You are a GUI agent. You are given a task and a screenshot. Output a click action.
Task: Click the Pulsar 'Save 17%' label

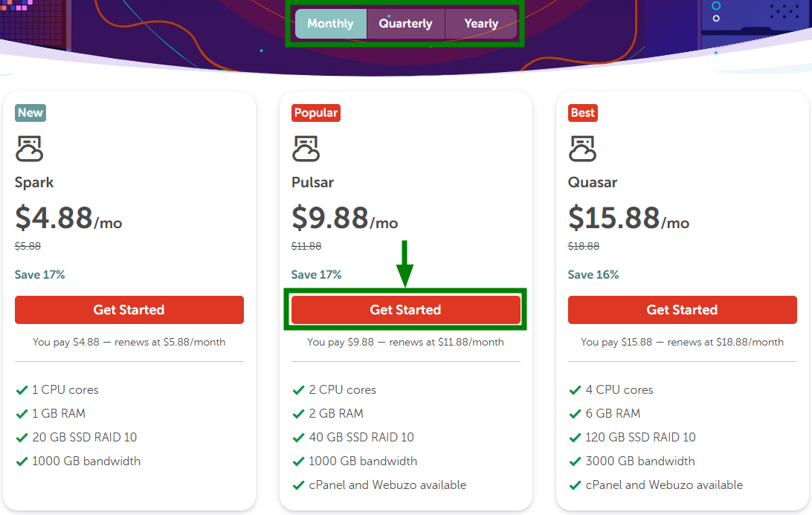pyautogui.click(x=316, y=275)
